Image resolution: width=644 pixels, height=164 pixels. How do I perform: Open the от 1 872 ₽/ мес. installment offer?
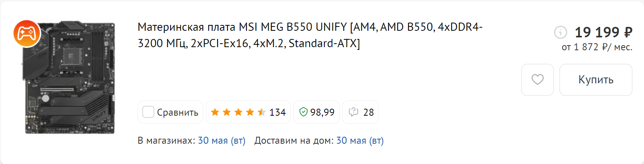tap(596, 47)
